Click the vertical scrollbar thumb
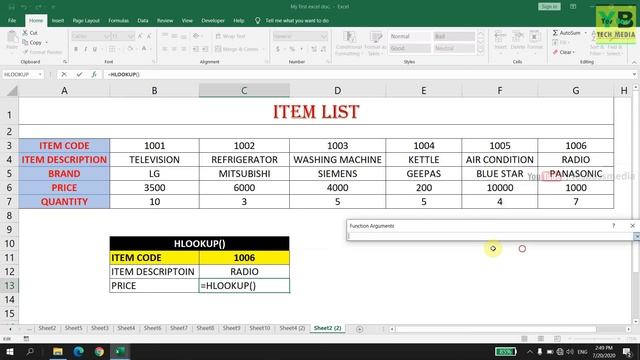The image size is (640, 360). pos(636,182)
